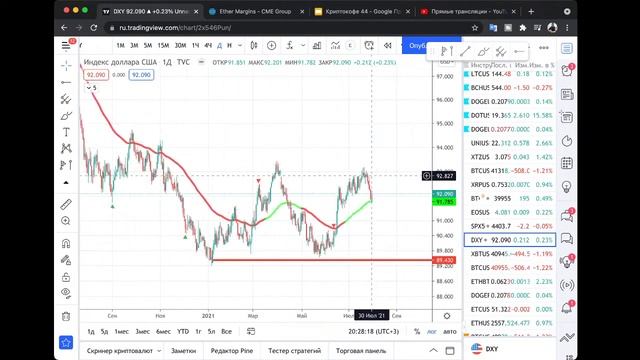Switch to the 15M interval
Viewport: 640px width, 360px height.
pos(163,45)
